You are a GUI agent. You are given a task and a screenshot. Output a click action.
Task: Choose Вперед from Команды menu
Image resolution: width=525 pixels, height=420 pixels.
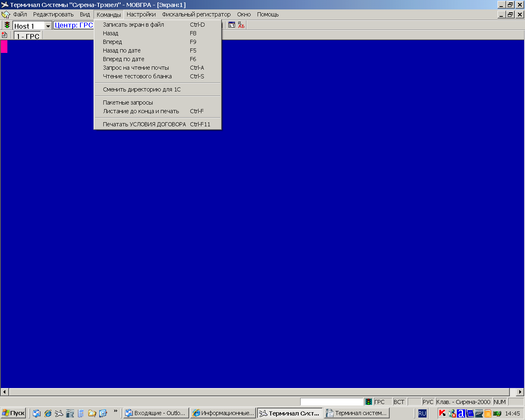tap(158, 42)
